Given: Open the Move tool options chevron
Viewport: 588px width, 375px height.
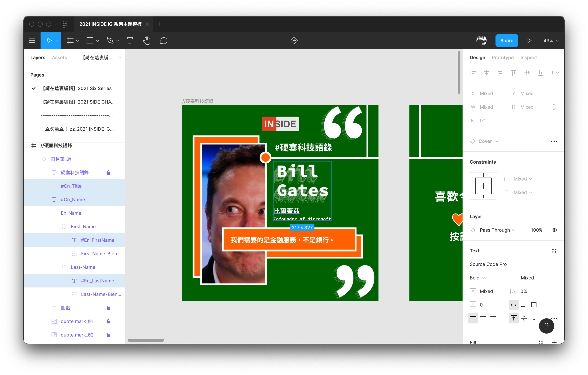Looking at the screenshot, I should (57, 41).
